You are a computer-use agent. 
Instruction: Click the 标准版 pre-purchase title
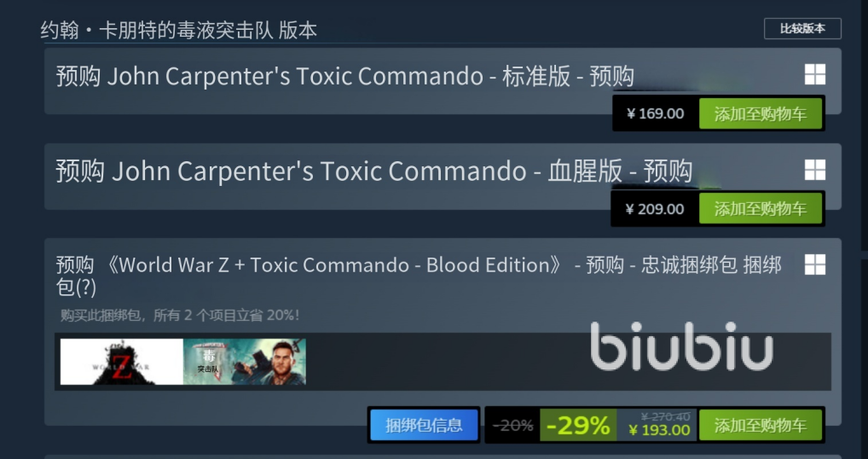(344, 77)
